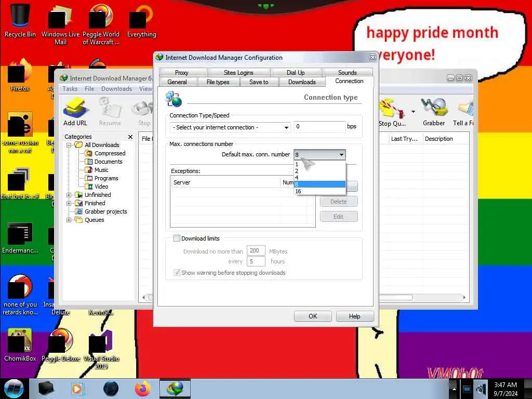This screenshot has width=532, height=399.
Task: Open the Grabber tool icon
Action: pyautogui.click(x=434, y=113)
